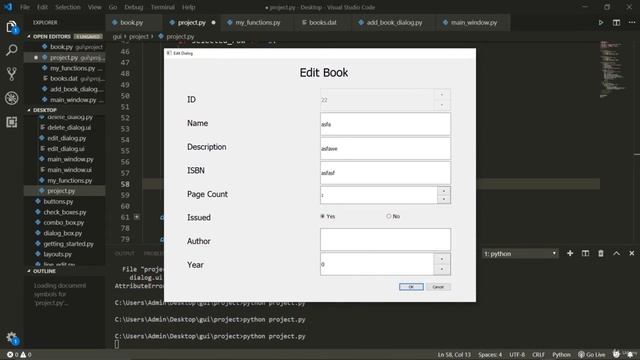Open the Source Control view
Viewport: 640px width, 360px height.
(11, 74)
